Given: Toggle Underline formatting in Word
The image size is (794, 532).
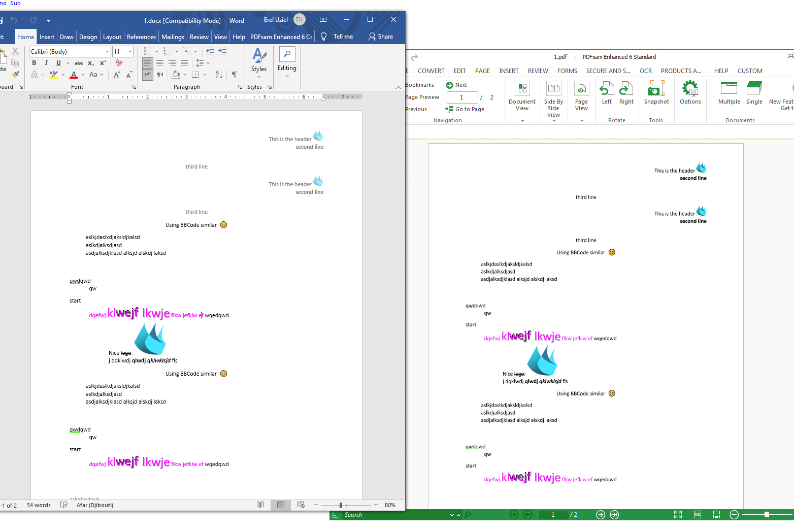Looking at the screenshot, I should coord(58,63).
